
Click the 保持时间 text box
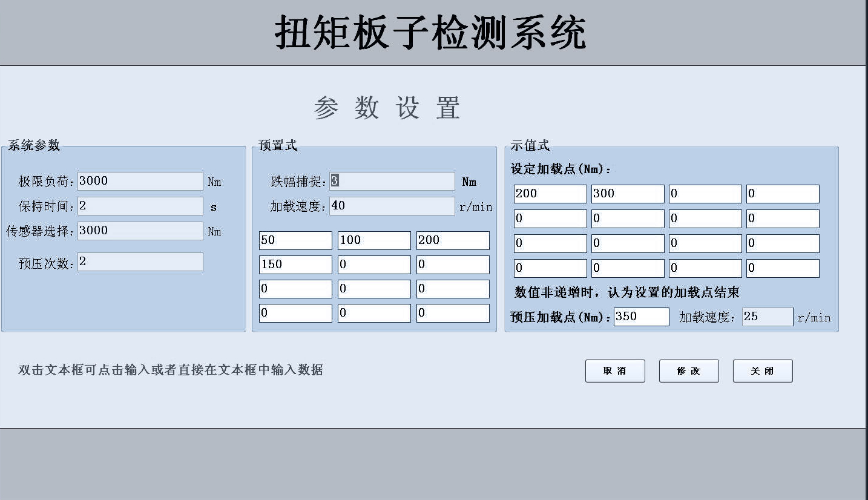[x=140, y=206]
